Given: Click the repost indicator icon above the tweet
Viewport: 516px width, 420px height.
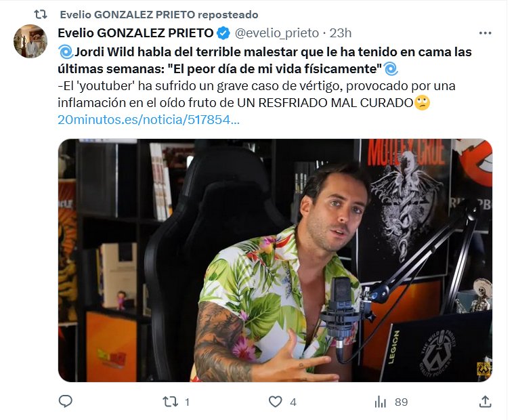Looking at the screenshot, I should point(41,14).
